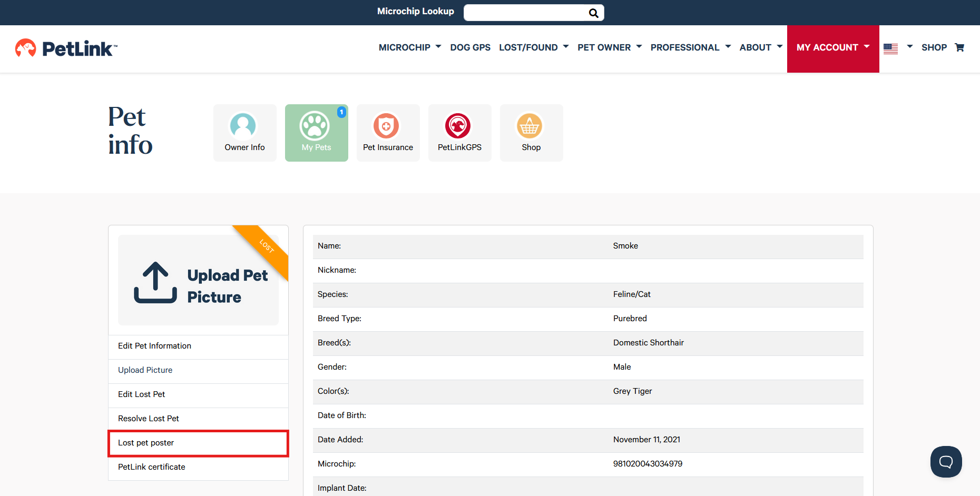This screenshot has width=980, height=496.
Task: Click the upload arrow icon for pet picture
Action: [155, 282]
